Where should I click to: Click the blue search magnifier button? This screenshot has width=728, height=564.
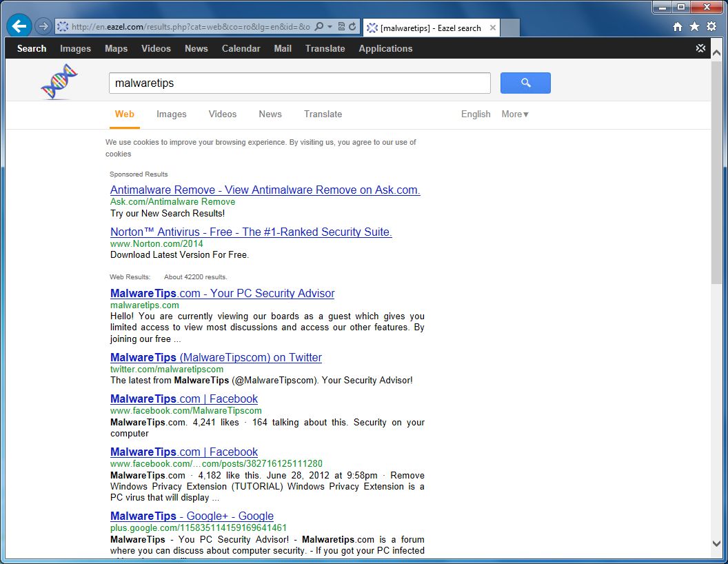(x=525, y=83)
